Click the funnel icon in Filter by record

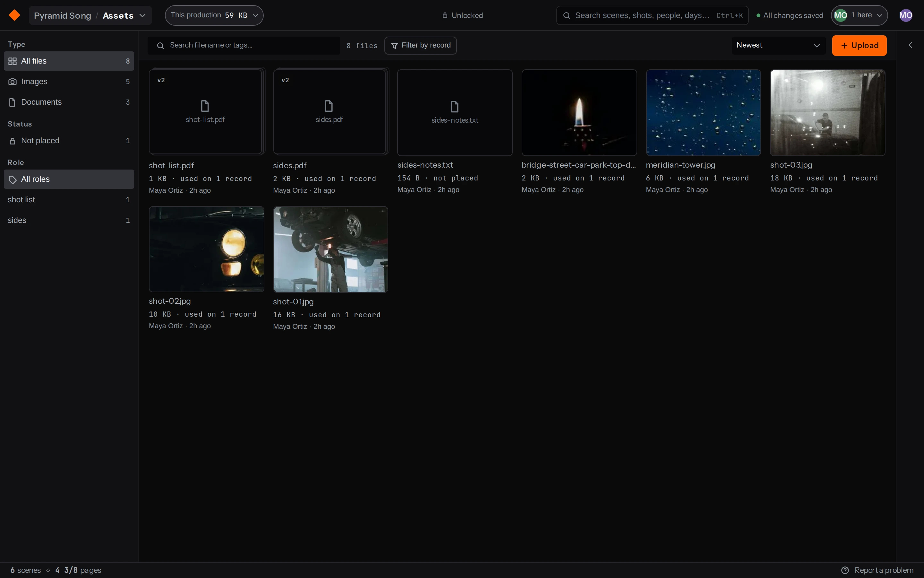click(x=394, y=46)
